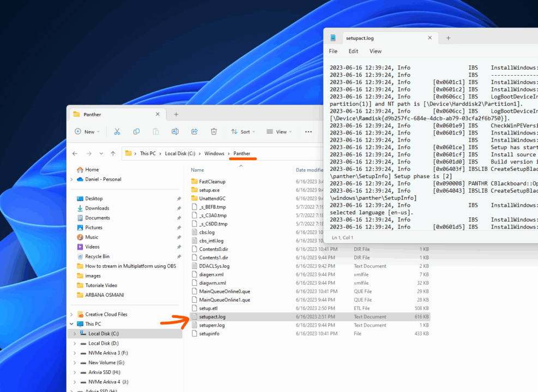Go up one folder level arrow
This screenshot has height=392, width=538.
click(x=113, y=154)
